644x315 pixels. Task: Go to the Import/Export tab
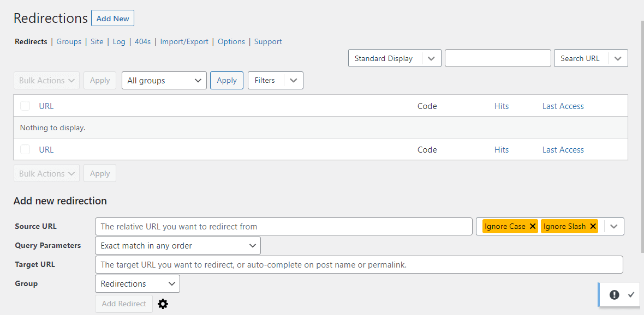point(184,41)
